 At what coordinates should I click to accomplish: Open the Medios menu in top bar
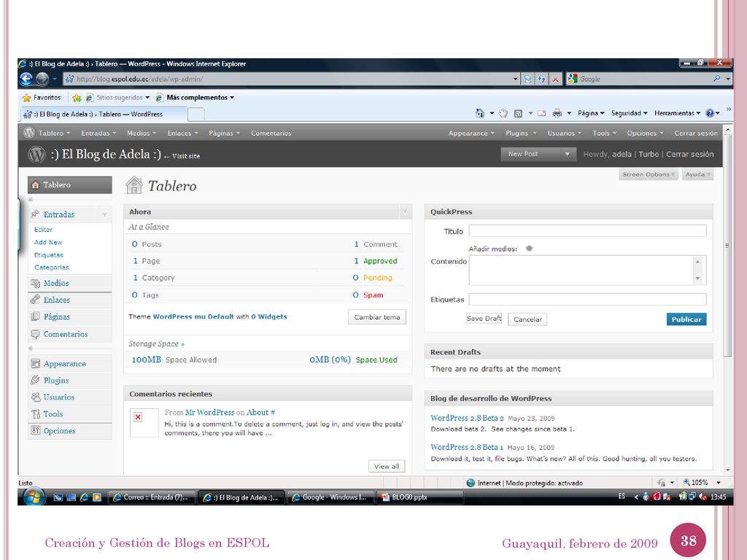click(142, 133)
